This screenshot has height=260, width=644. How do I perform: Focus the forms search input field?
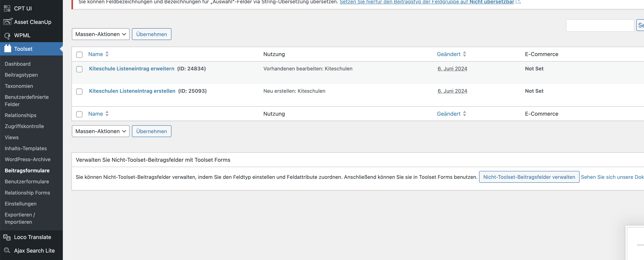600,25
